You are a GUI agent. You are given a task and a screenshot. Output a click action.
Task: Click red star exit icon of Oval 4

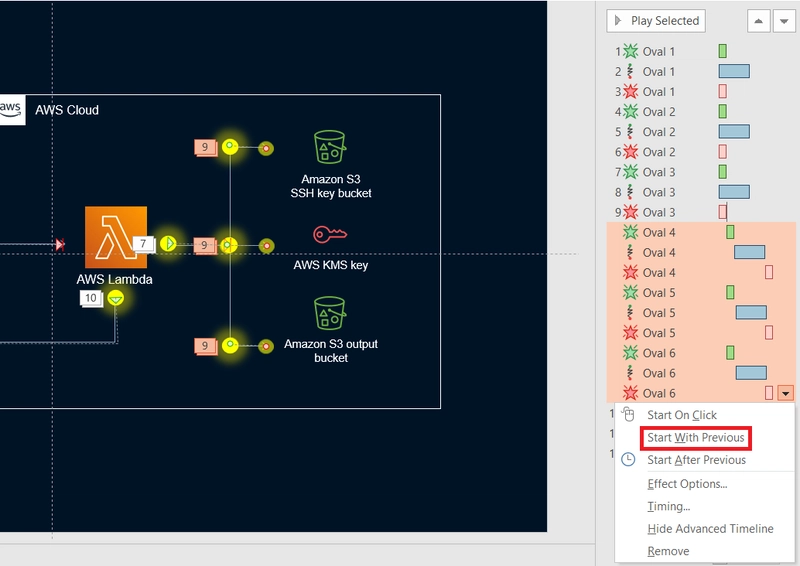631,273
